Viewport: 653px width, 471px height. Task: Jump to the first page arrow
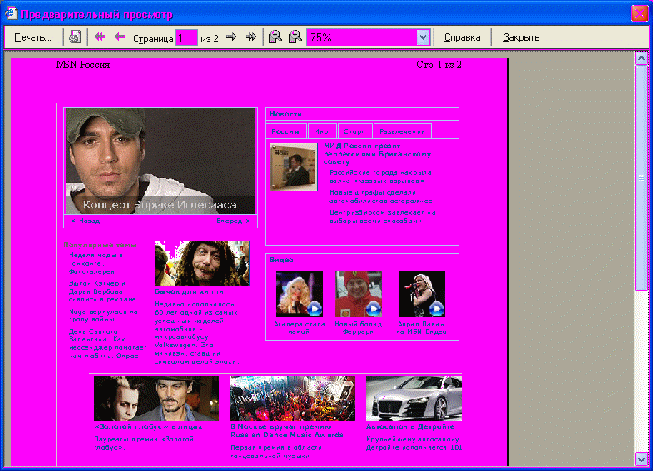tap(100, 37)
